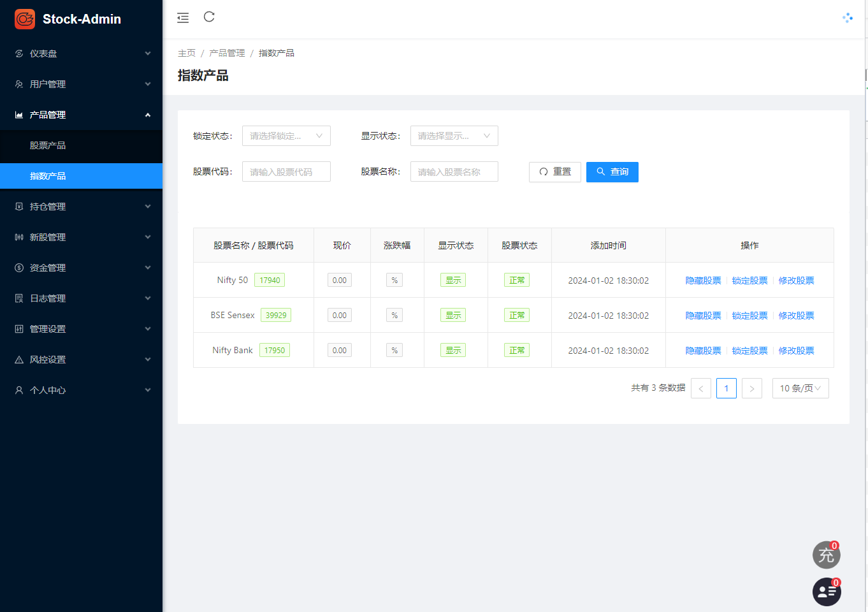Open the 锁定状态 dropdown
Image resolution: width=868 pixels, height=612 pixels.
point(286,135)
